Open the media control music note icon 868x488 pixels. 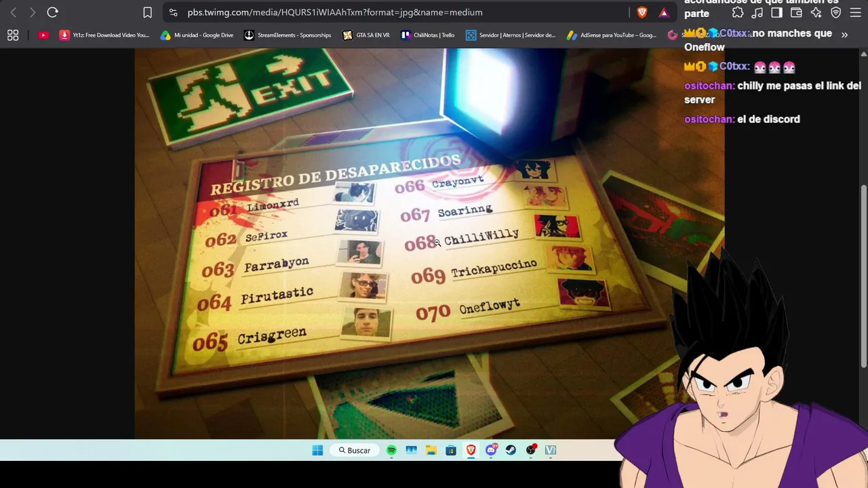pyautogui.click(x=757, y=12)
